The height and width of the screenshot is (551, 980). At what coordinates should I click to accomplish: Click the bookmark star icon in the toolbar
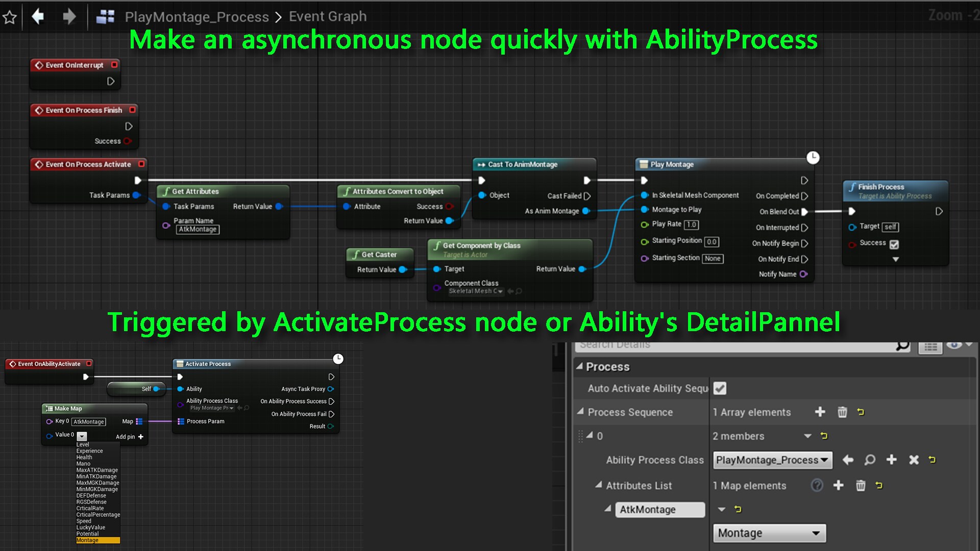[9, 17]
